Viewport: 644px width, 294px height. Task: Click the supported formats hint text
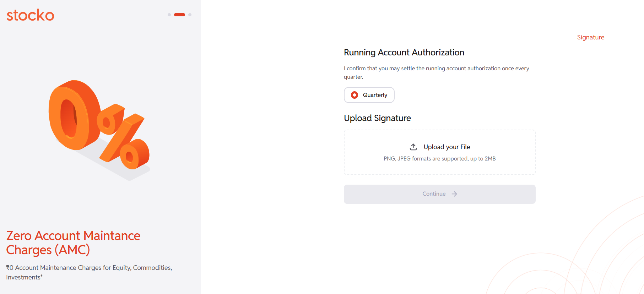click(x=439, y=159)
